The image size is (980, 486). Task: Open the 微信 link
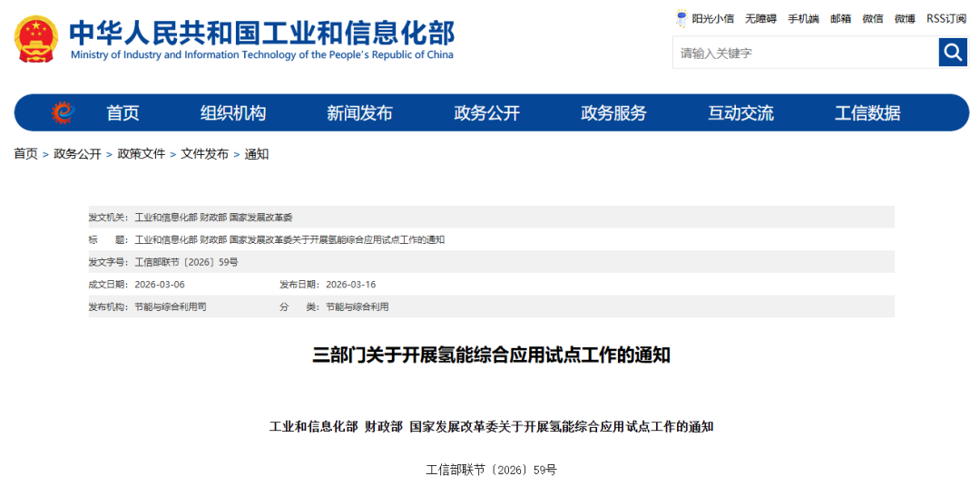click(x=873, y=19)
